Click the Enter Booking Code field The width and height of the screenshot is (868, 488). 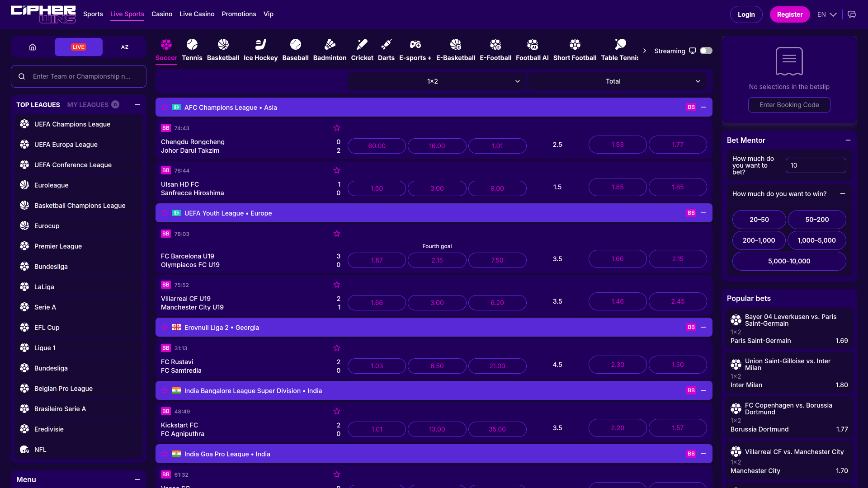(788, 104)
